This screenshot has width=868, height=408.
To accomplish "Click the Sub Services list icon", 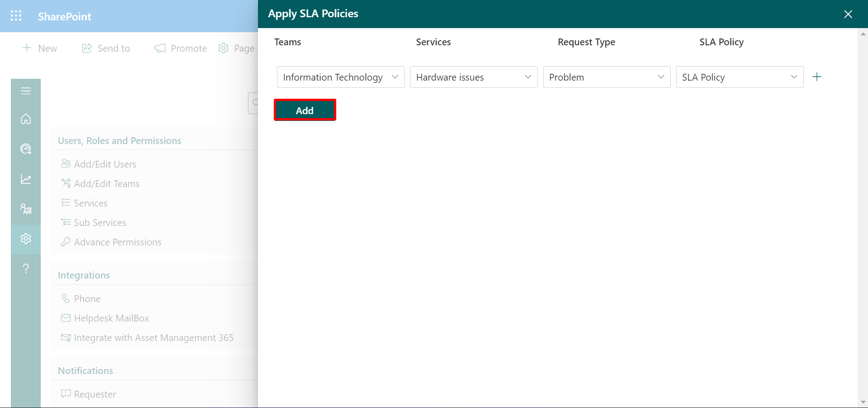I will (x=66, y=222).
